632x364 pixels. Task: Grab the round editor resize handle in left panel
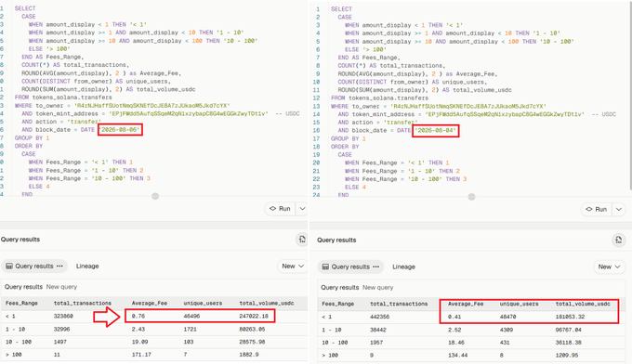click(155, 196)
